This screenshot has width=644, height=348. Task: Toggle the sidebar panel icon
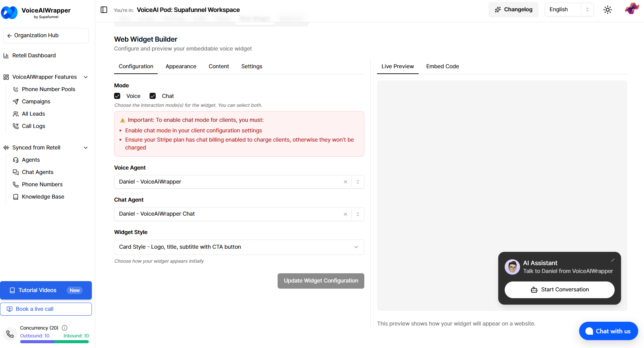[104, 10]
